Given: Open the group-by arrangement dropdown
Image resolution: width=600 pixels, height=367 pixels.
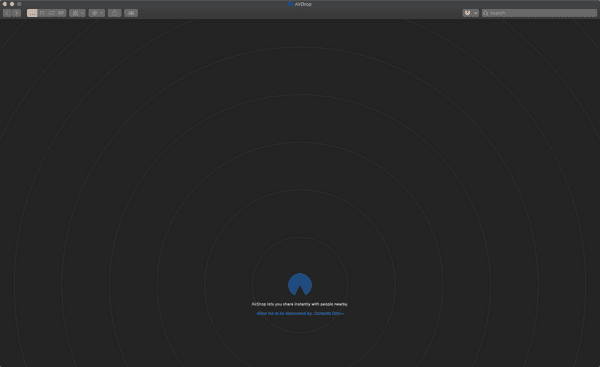Looking at the screenshot, I should point(77,13).
